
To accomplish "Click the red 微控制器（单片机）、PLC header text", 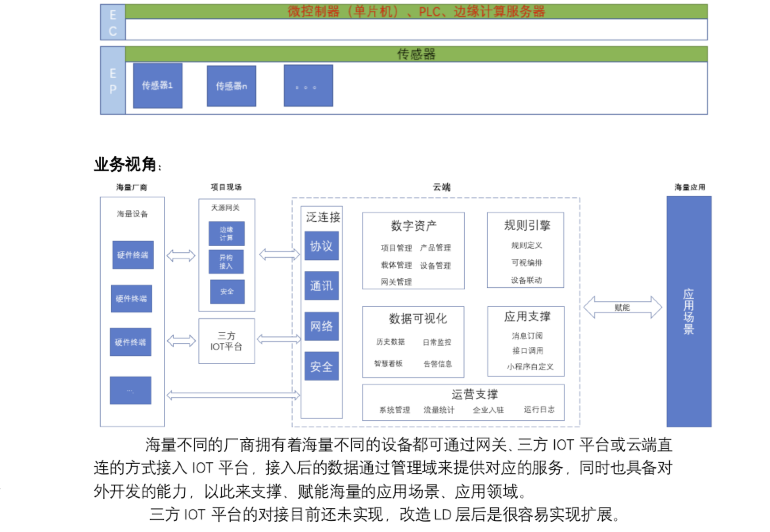I will click(416, 11).
